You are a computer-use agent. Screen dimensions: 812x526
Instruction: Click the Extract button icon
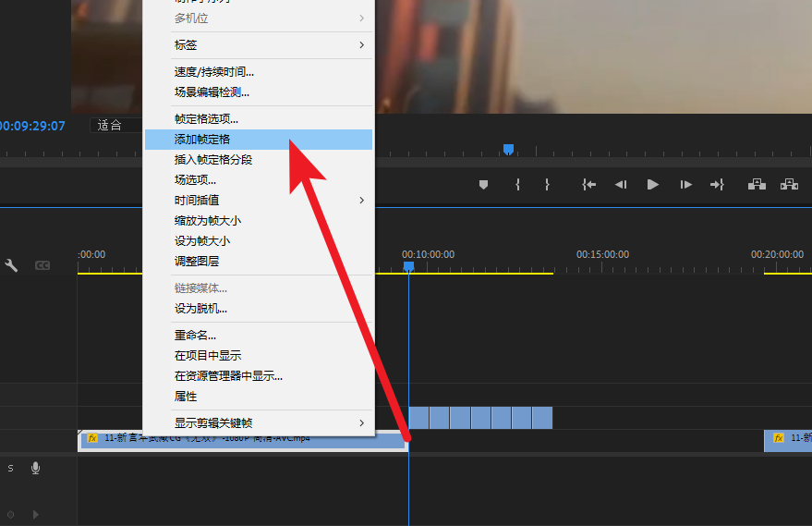[x=789, y=185]
